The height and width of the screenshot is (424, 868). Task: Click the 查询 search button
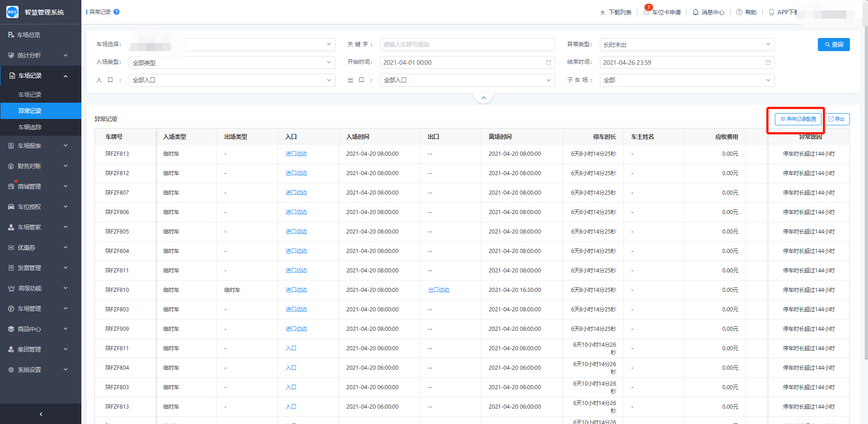(833, 44)
